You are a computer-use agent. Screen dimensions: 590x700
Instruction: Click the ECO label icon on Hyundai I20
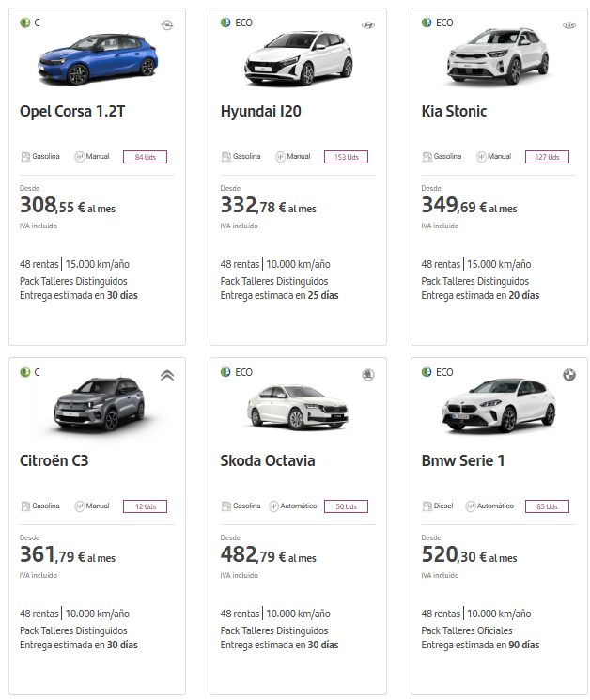coord(225,23)
